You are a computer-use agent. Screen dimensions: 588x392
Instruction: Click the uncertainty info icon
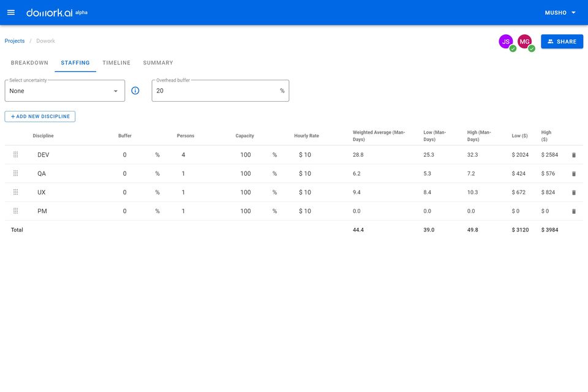135,91
